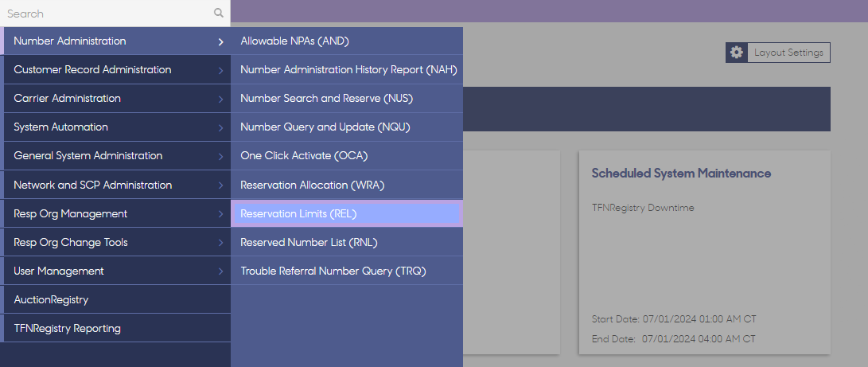Expand the Carrier Administration chevron
This screenshot has height=367, width=868.
[x=220, y=99]
